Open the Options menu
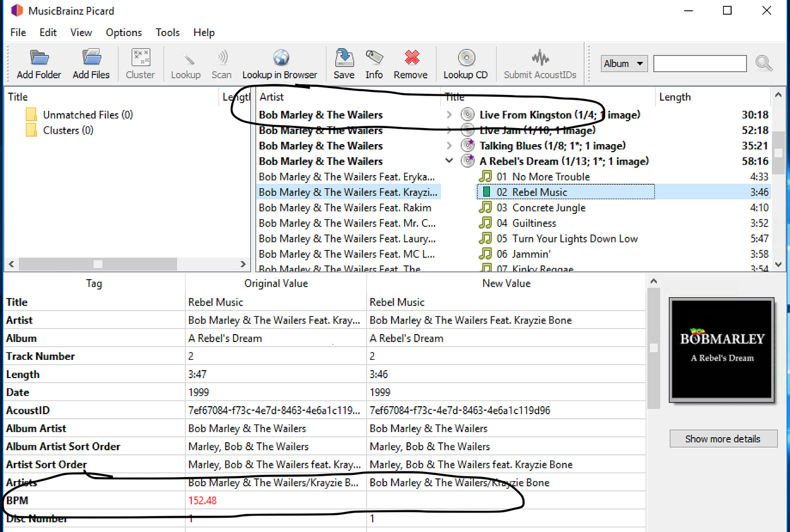Viewport: 790px width, 532px height. 124,33
